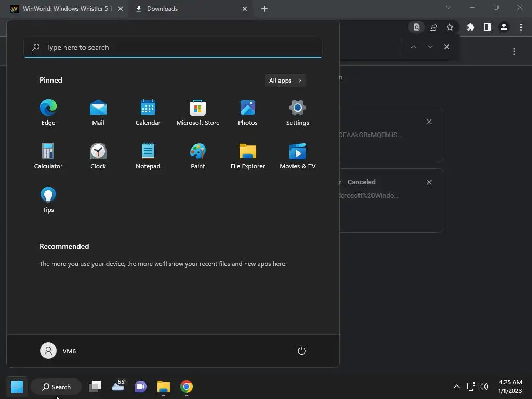The height and width of the screenshot is (399, 532).
Task: Open Task View on the taskbar
Action: 95,387
